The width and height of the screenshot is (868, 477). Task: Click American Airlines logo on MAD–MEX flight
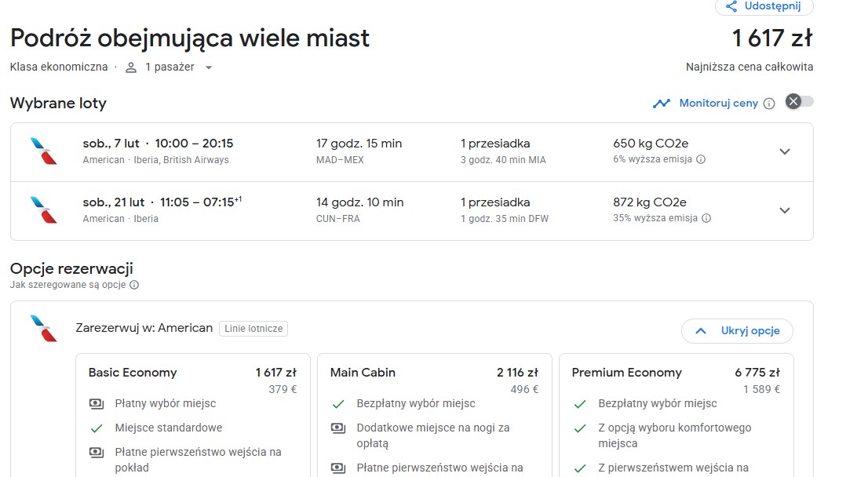click(44, 151)
